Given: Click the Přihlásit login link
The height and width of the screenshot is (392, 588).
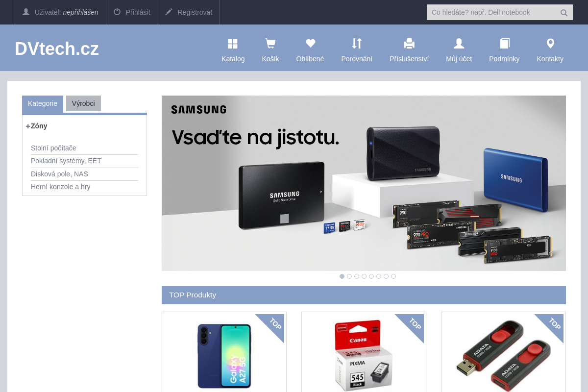Looking at the screenshot, I should coord(138,12).
